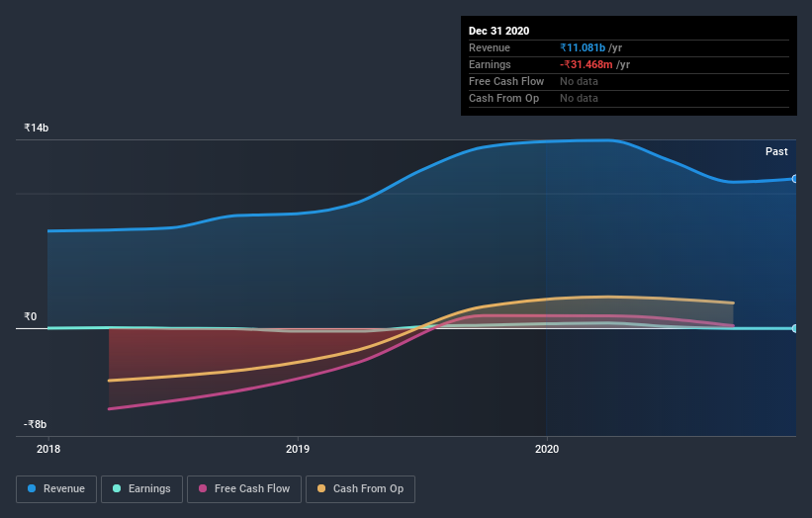Click the -₹31.468m earnings value

pos(586,64)
